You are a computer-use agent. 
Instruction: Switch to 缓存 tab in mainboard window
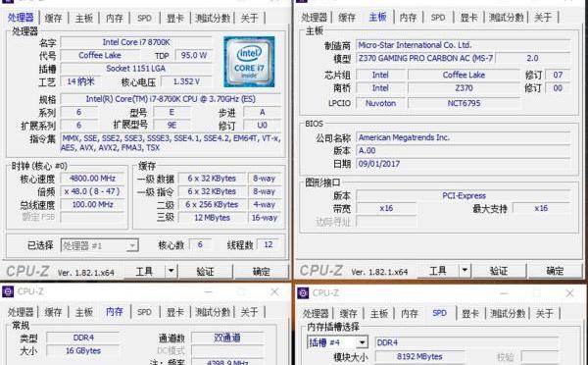pos(347,17)
